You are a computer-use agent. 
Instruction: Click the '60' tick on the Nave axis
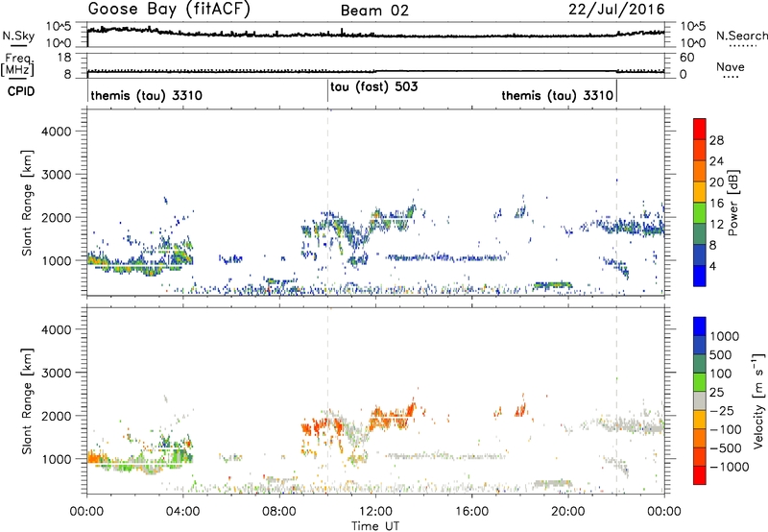tap(687, 58)
